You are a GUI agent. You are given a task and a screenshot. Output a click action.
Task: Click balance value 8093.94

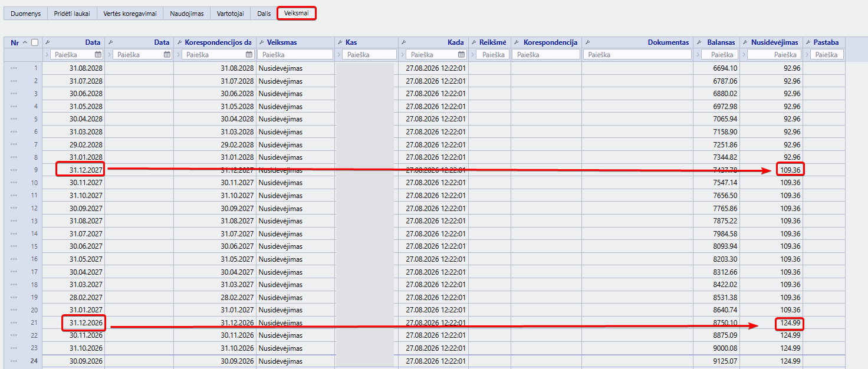(x=725, y=246)
